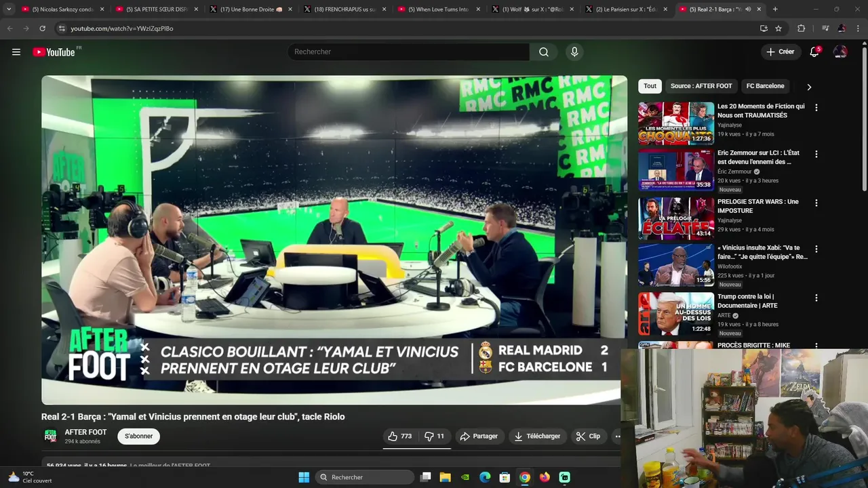Switch to the Nicolas Sarkozy tab
This screenshot has width=868, height=488.
click(63, 9)
